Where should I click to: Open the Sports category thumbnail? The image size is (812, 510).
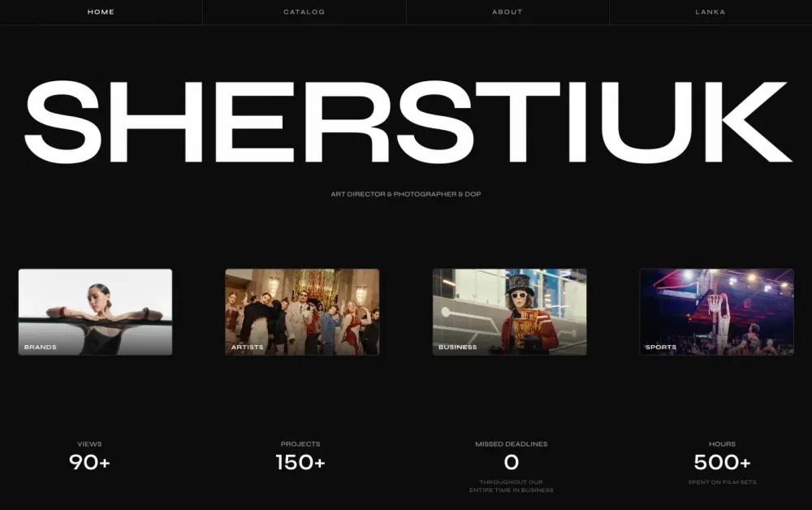point(717,312)
